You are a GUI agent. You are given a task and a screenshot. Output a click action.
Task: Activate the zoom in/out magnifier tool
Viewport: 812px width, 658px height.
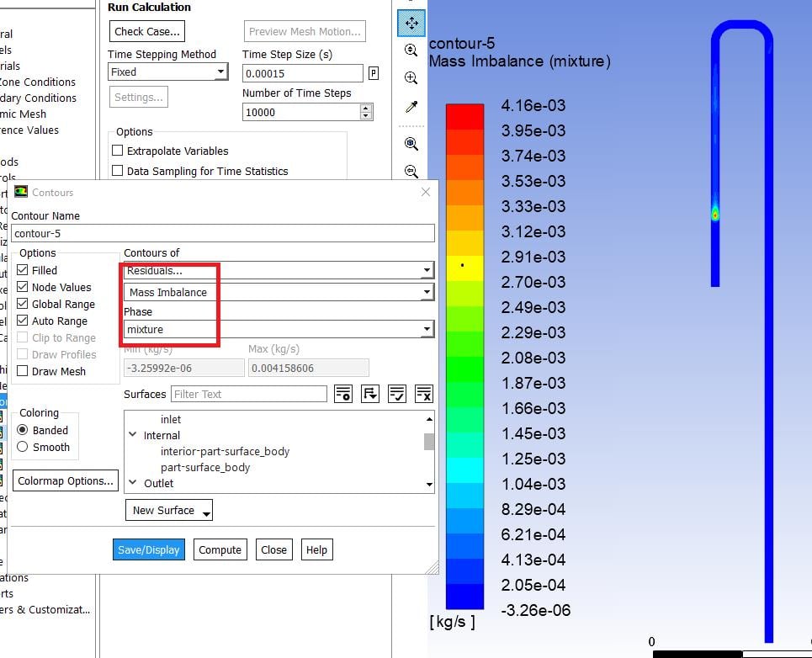pyautogui.click(x=411, y=50)
